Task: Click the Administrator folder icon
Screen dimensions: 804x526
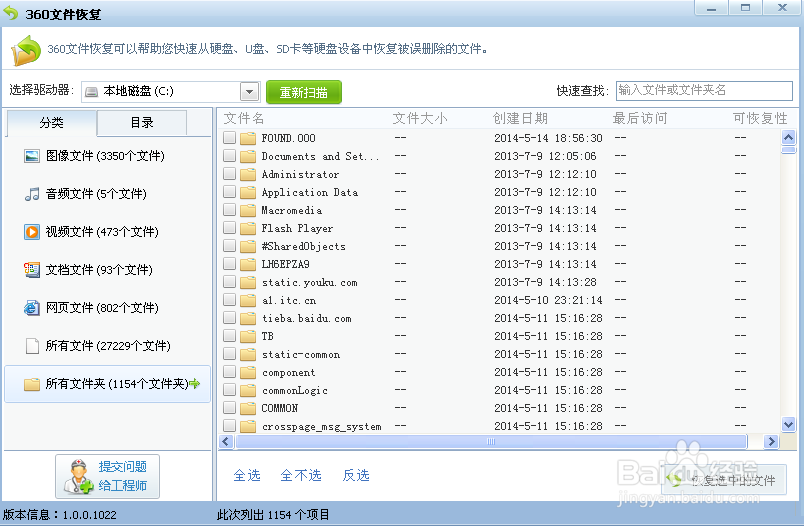Action: (x=248, y=174)
